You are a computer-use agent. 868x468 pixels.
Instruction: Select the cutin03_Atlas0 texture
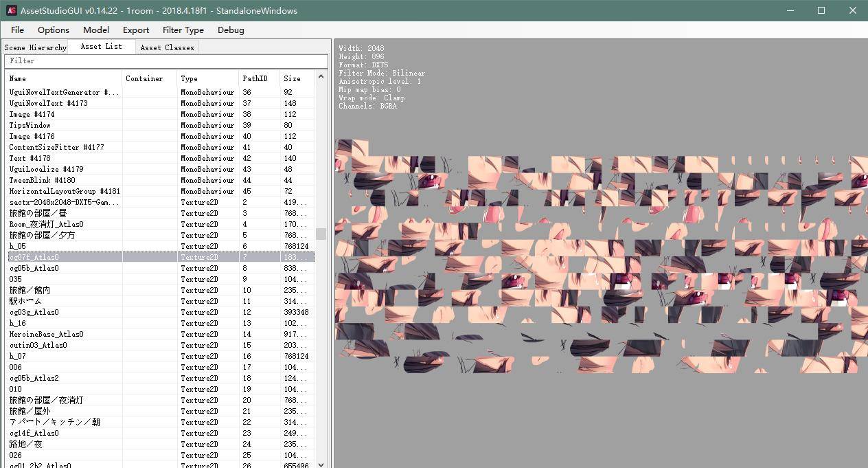click(x=160, y=345)
